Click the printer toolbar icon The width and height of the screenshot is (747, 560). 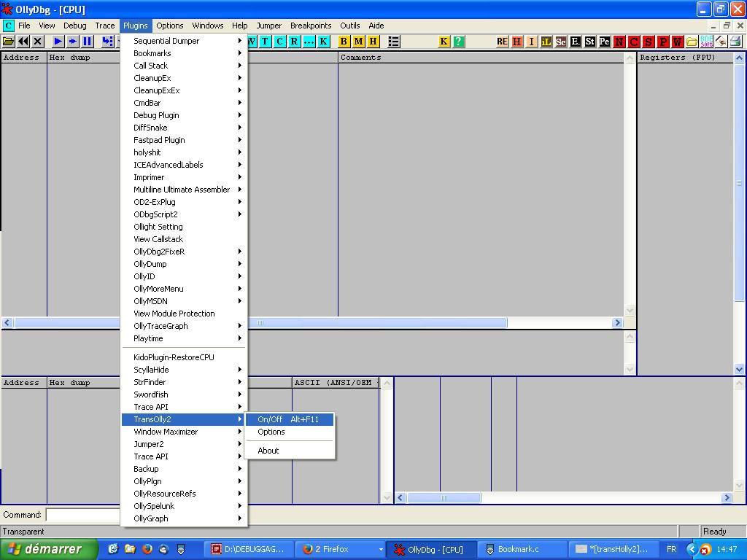(735, 42)
